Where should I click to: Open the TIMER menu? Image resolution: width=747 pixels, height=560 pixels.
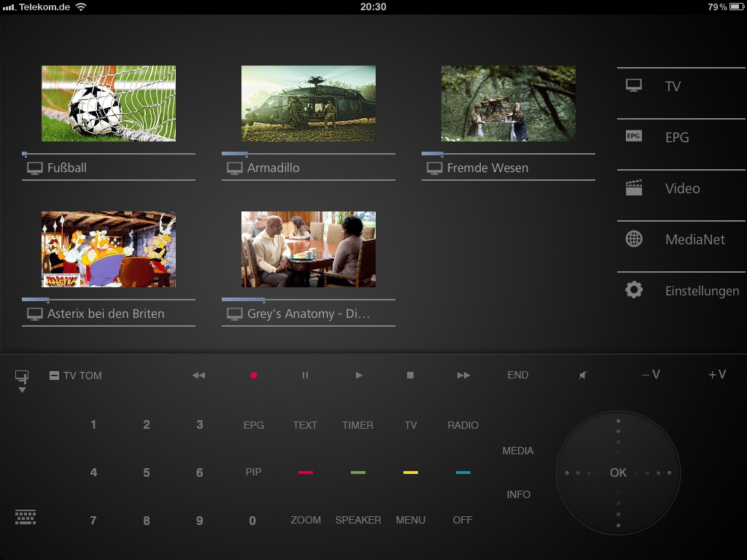358,424
